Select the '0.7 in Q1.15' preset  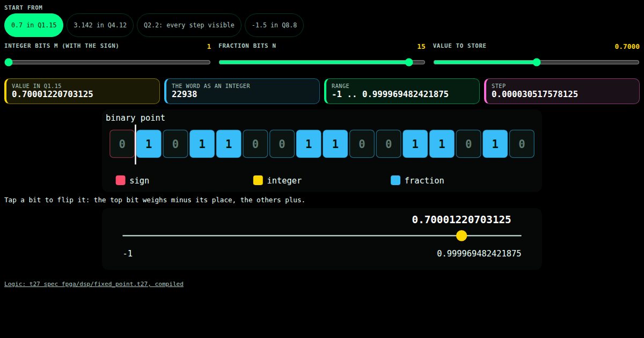coord(34,25)
